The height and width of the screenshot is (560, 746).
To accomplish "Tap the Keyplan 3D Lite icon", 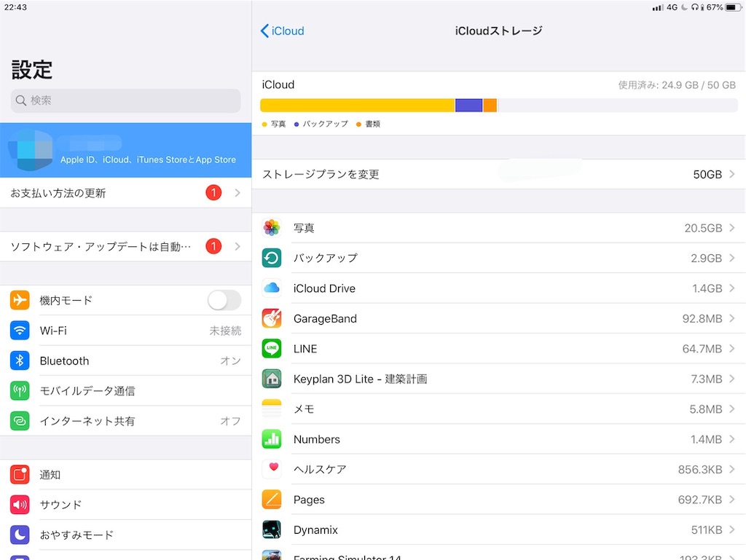I will point(272,379).
